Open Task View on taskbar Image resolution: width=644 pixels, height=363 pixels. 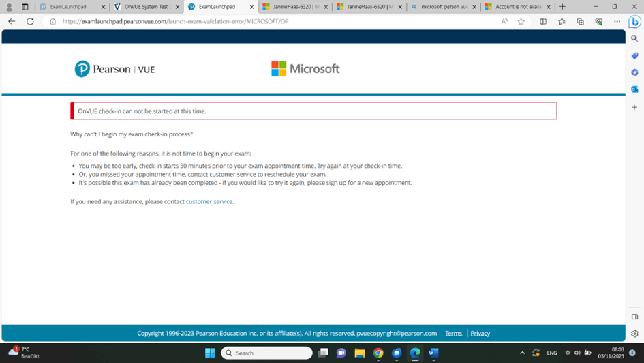tap(323, 353)
